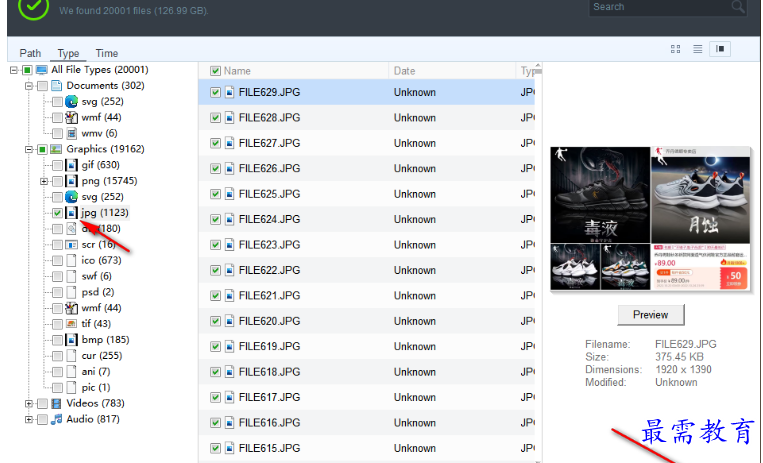Click the green scan complete check icon
This screenshot has width=763, height=463.
pyautogui.click(x=33, y=6)
